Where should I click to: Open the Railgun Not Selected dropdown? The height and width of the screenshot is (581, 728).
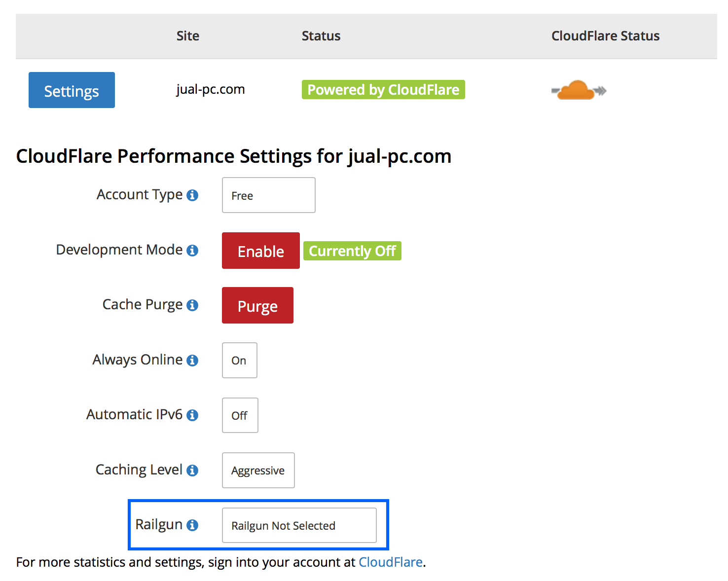299,525
